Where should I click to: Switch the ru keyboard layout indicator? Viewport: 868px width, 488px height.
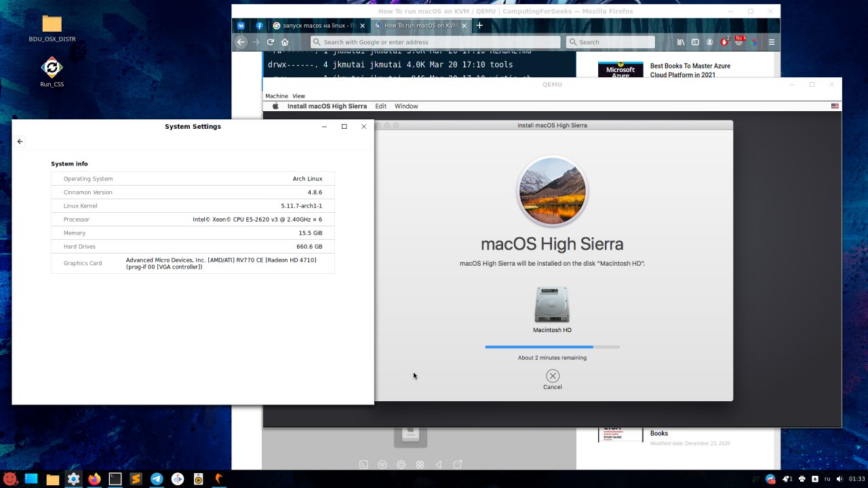(827, 479)
